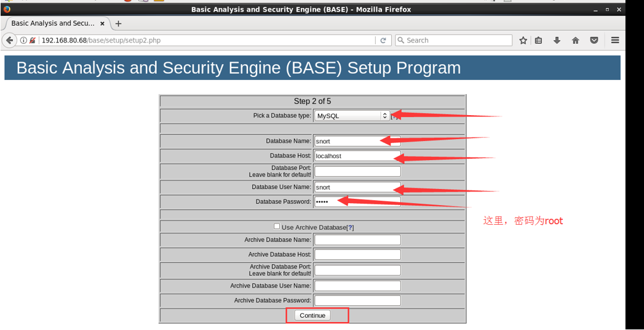Bookmark this page with the star icon
This screenshot has width=644, height=330.
pyautogui.click(x=523, y=40)
